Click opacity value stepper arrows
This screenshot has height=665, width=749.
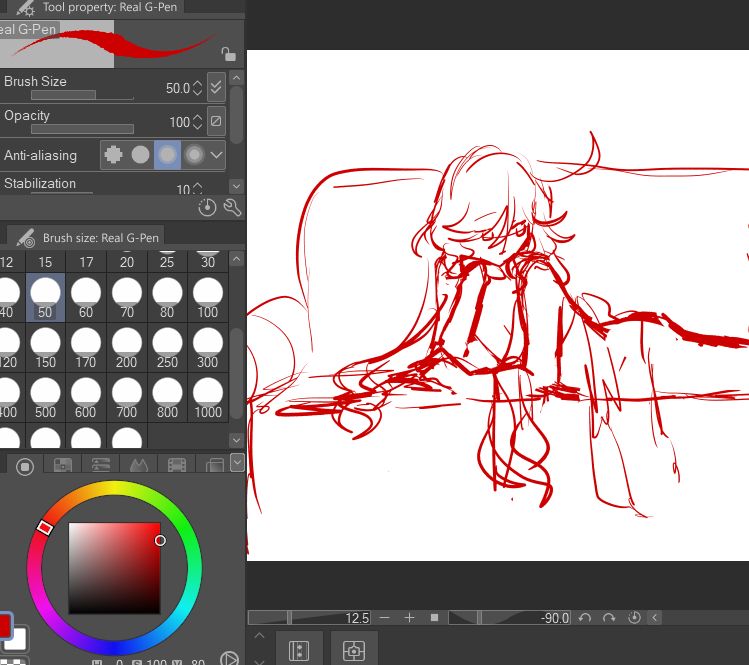[x=198, y=122]
